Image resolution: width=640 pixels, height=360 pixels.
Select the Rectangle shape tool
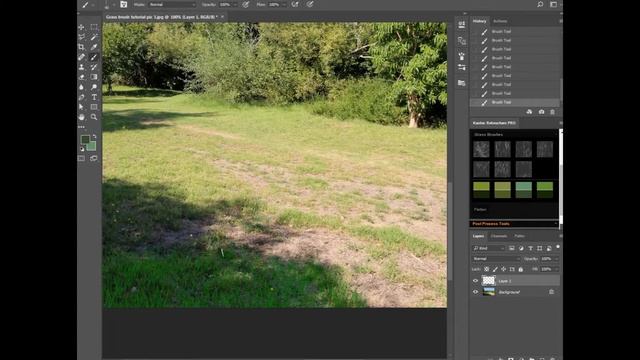94,107
